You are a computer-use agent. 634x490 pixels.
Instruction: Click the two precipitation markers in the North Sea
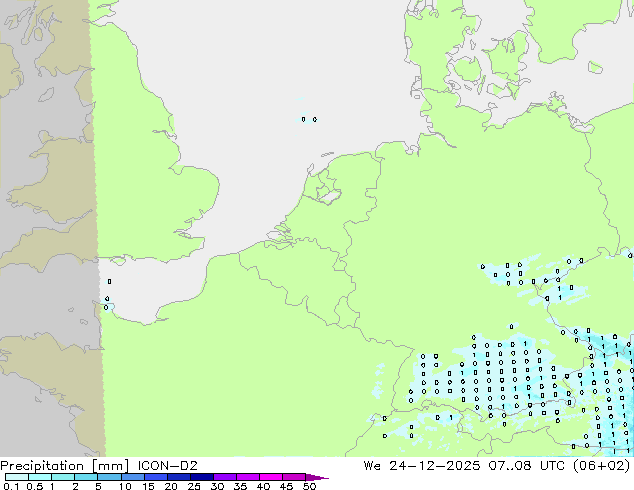point(309,119)
